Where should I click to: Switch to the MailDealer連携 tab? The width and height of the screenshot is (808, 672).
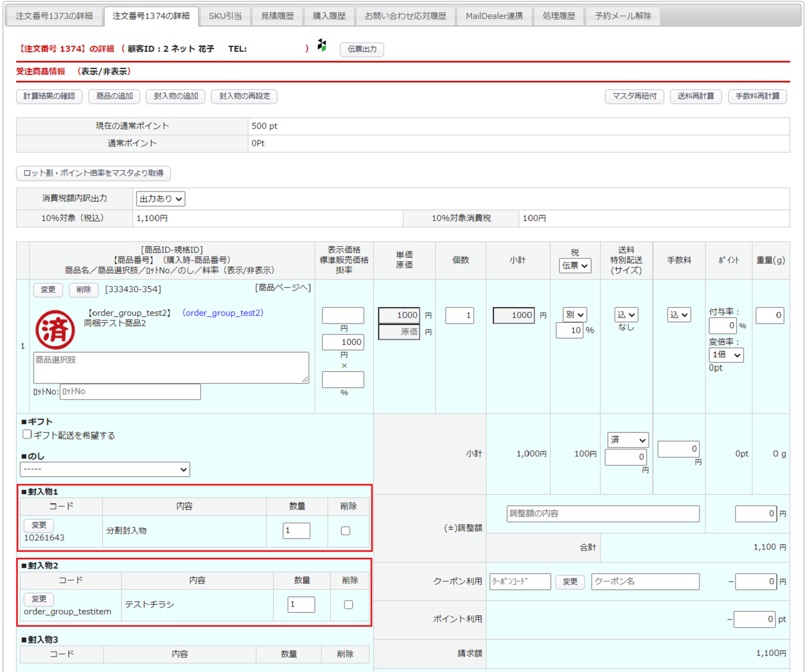click(x=494, y=16)
